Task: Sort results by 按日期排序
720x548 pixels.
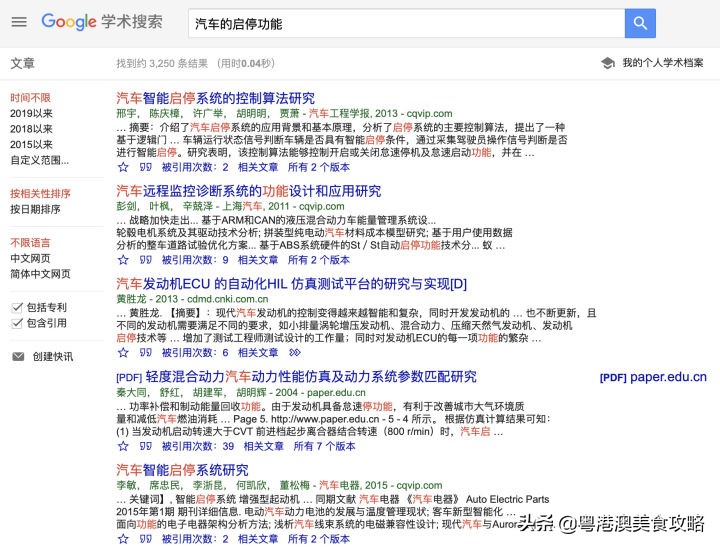Action: point(35,209)
